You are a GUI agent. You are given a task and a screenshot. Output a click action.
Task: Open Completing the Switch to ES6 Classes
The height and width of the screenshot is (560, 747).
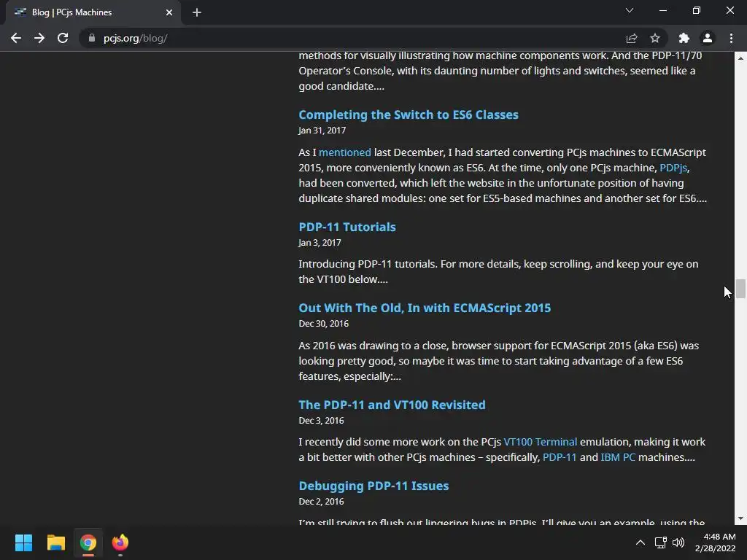click(x=409, y=114)
